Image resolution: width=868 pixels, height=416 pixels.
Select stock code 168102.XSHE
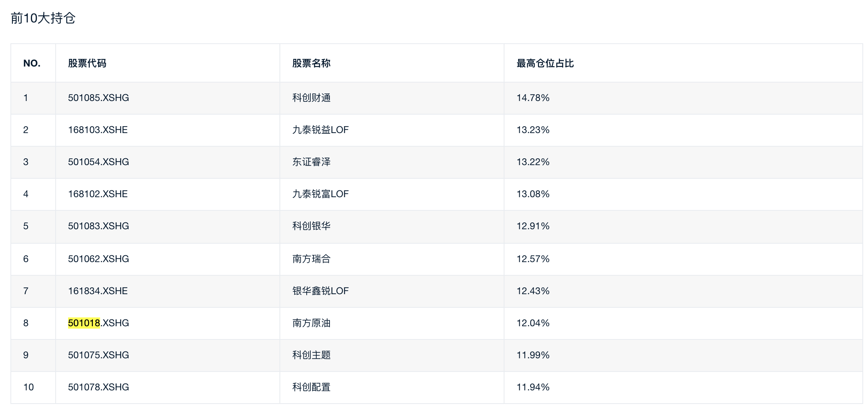[98, 194]
